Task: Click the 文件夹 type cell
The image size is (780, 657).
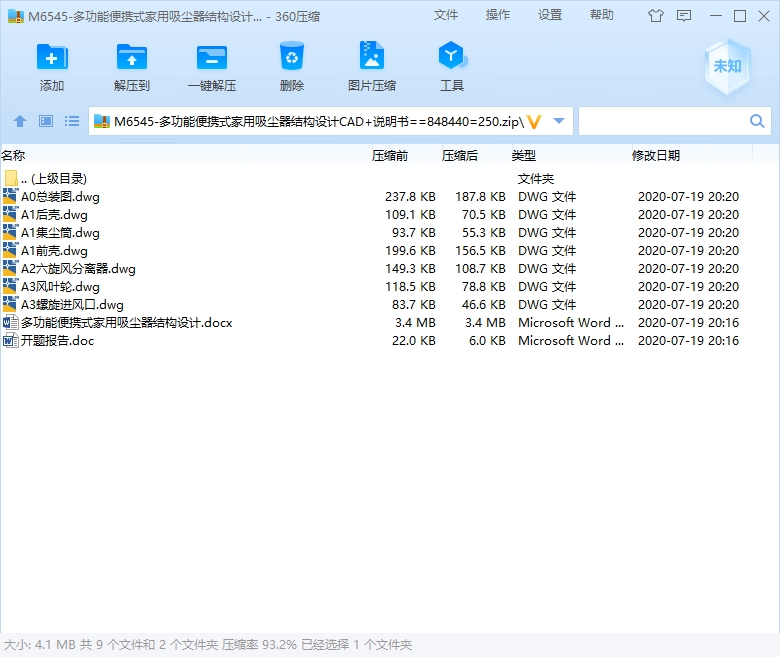Action: (536, 179)
